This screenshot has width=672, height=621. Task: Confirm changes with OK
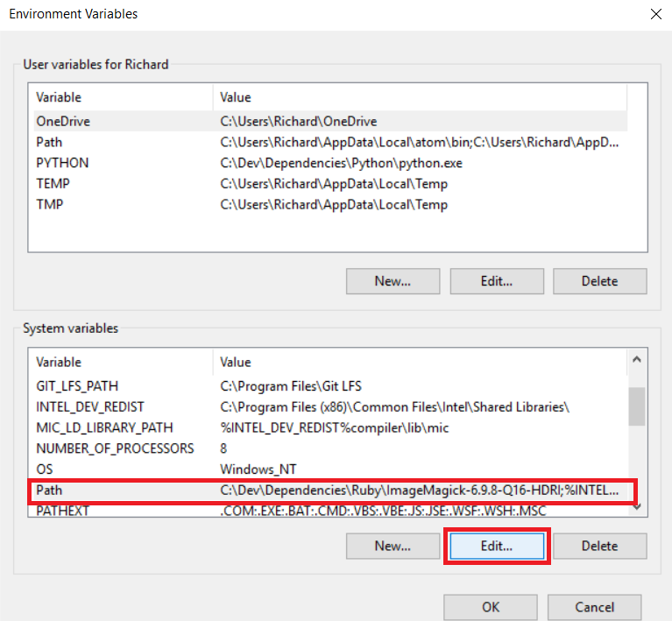491,607
